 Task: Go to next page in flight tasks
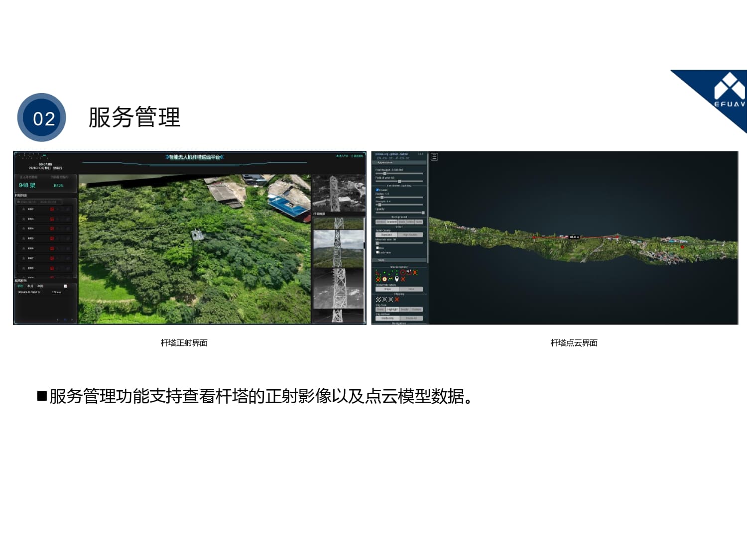point(72,320)
